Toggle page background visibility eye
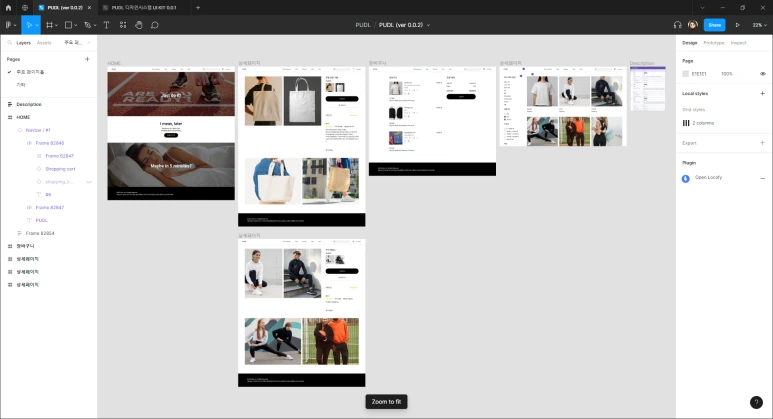Image resolution: width=773 pixels, height=419 pixels. coord(762,74)
